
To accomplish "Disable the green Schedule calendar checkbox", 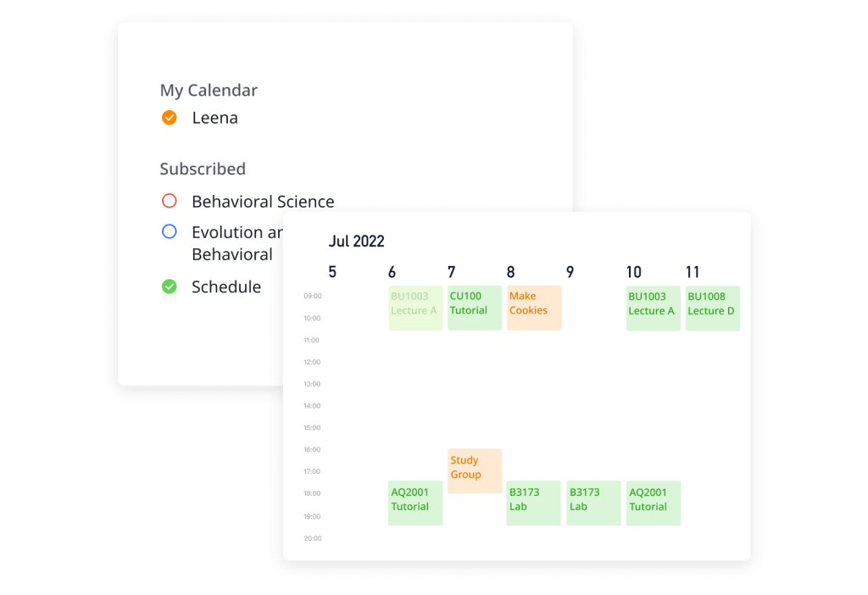I will click(x=170, y=286).
